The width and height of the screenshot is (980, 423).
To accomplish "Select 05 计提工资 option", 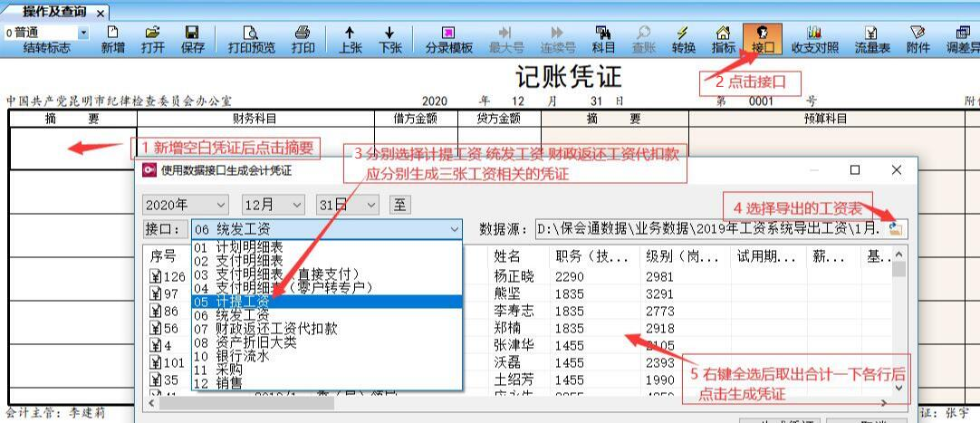I will coord(326,301).
